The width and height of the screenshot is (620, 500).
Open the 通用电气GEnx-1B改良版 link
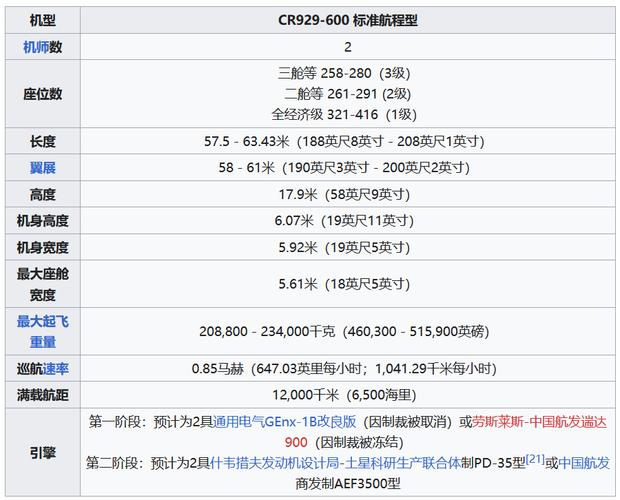point(285,422)
